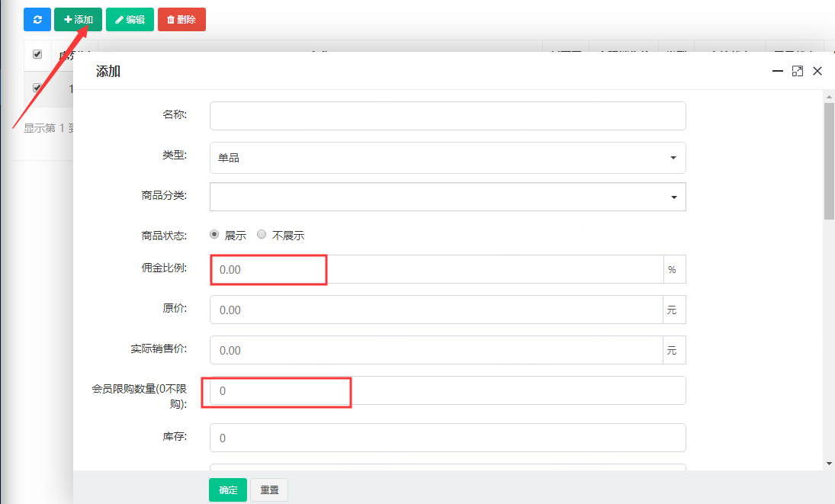Focus the 佣金比例 commission input field

(437, 269)
